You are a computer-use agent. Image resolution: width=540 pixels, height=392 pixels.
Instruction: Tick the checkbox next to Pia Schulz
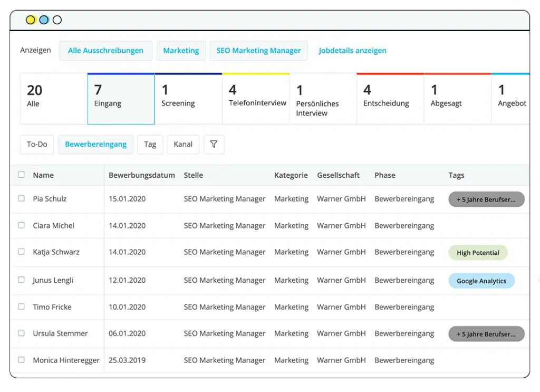point(22,198)
